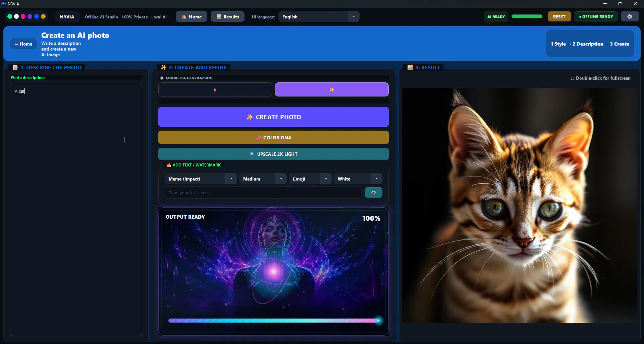Click the generated cat result image
This screenshot has width=644, height=344.
[519, 205]
